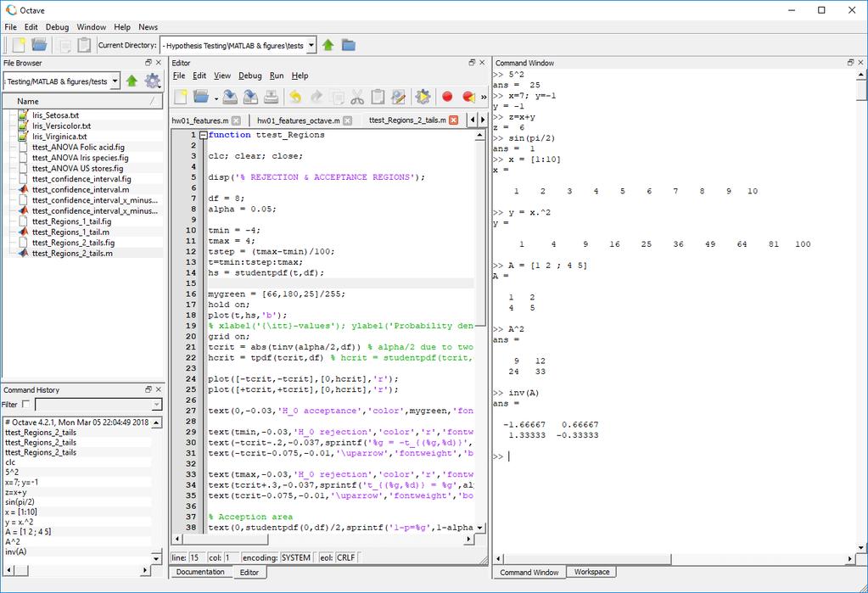Open Editor View menu
This screenshot has width=868, height=593.
[x=222, y=76]
